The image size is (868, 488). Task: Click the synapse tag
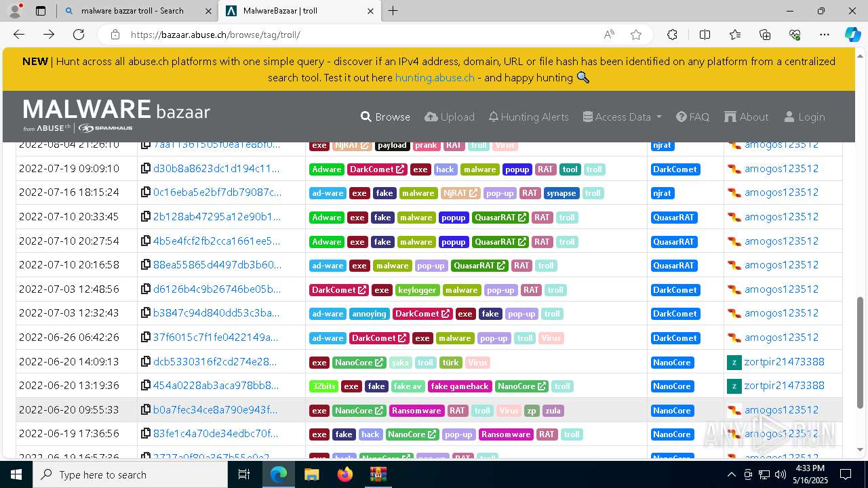(561, 193)
